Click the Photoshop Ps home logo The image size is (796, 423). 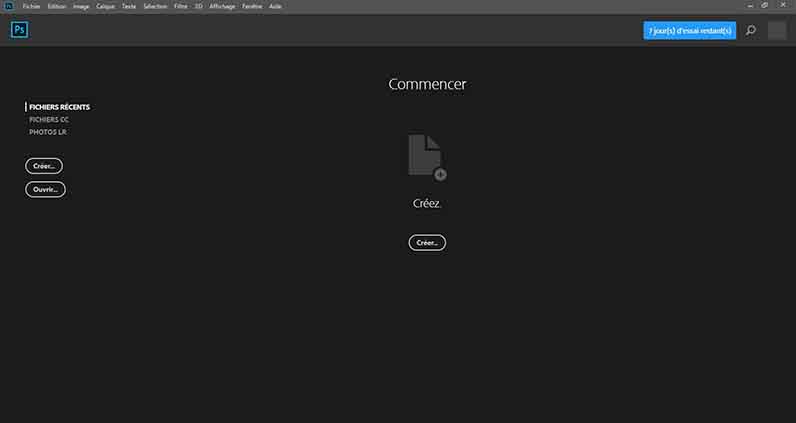(19, 30)
